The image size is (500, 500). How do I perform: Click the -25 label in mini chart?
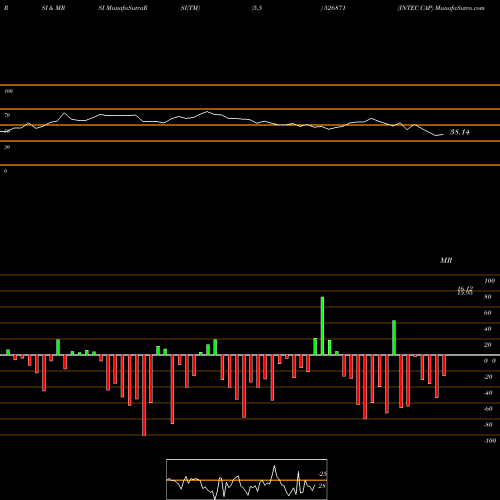322,474
